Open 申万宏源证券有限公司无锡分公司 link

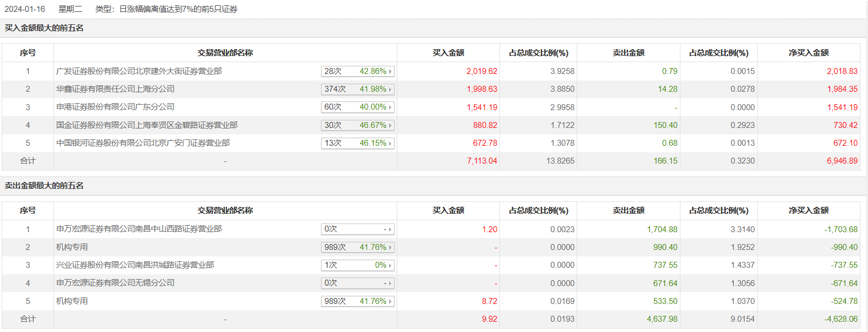115,283
